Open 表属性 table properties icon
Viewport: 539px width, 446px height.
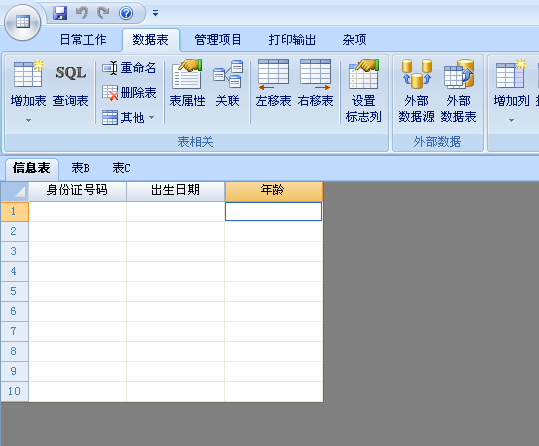187,74
